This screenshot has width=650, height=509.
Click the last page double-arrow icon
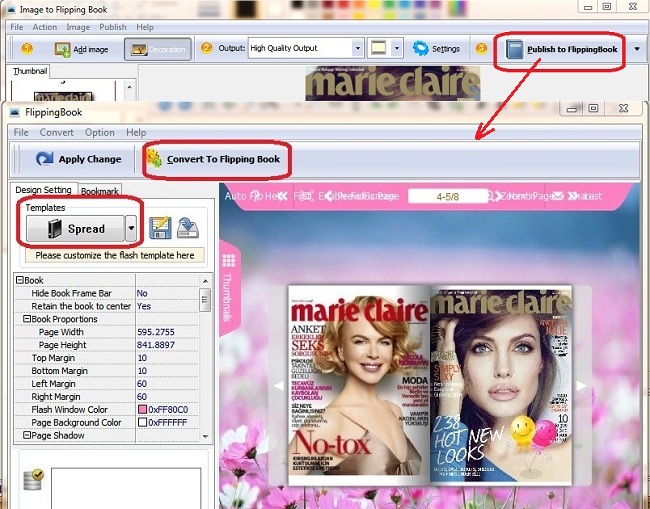click(573, 196)
